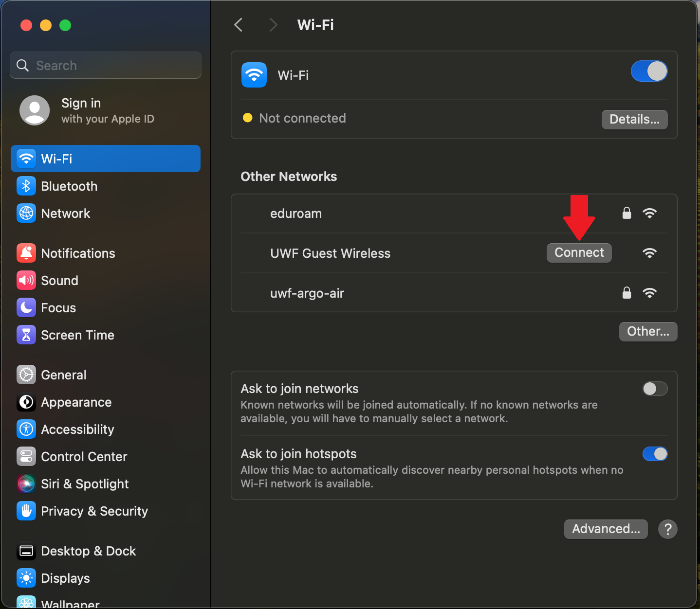Click the Network globe icon
This screenshot has width=700, height=609.
[x=26, y=213]
